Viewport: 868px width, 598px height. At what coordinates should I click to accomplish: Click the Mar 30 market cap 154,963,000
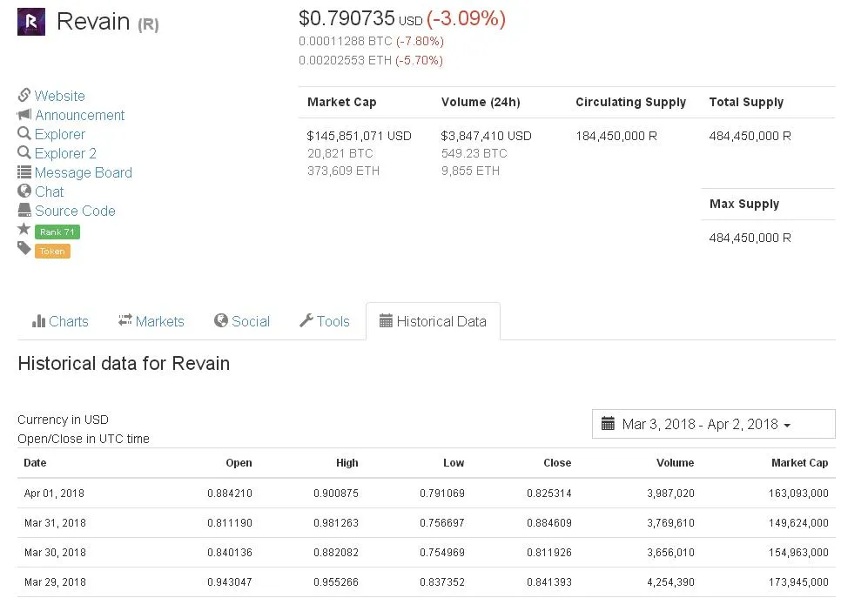pos(799,553)
